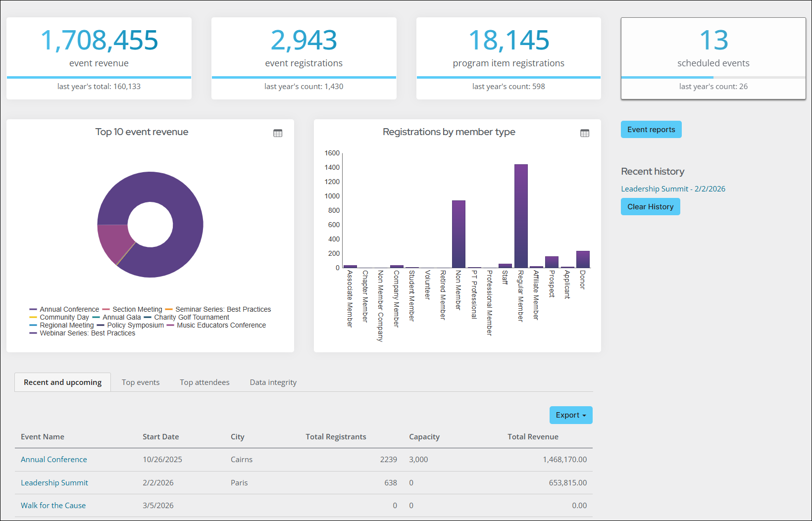Open Leadership Summit link in Recent history
Image resolution: width=812 pixels, height=521 pixels.
673,189
